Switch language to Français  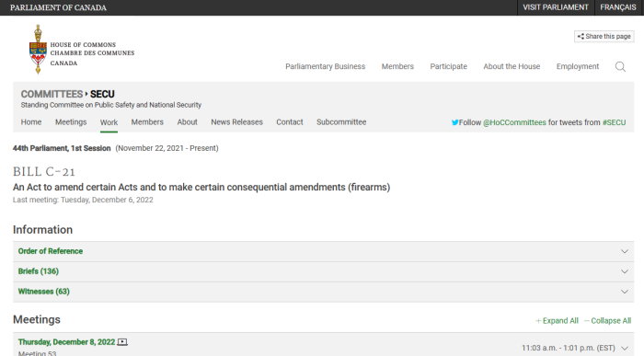tap(618, 7)
